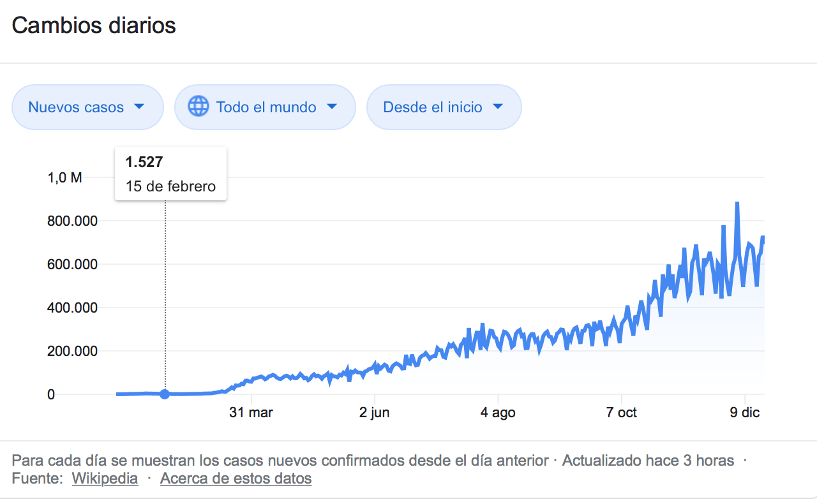817x504 pixels.
Task: Click the highest peak in the chart
Action: tap(737, 204)
